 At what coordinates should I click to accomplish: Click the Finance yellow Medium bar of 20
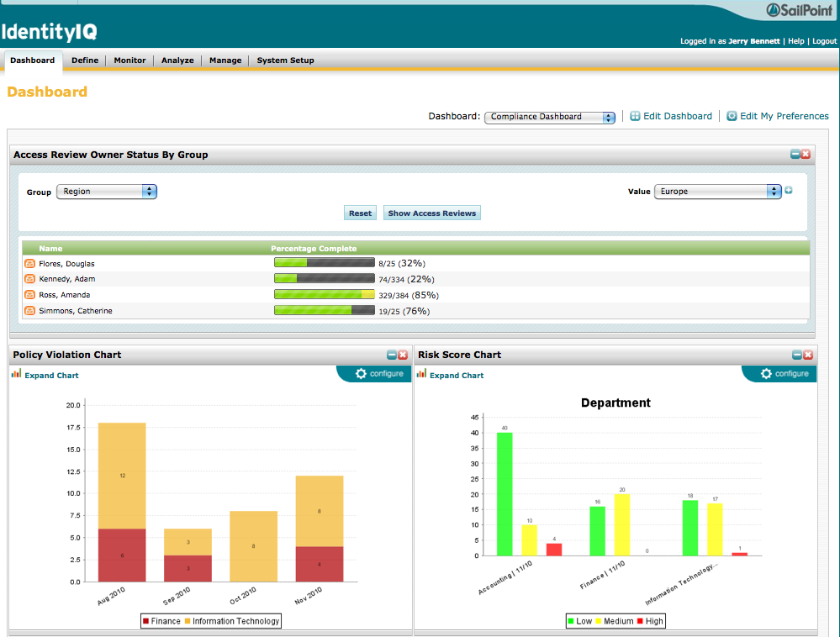coord(622,524)
